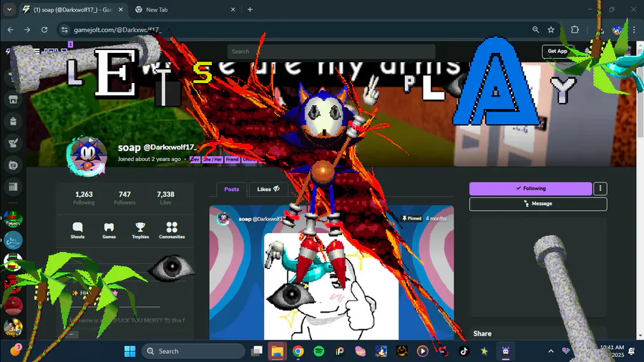
Task: Go back with the browser back arrow
Action: (x=10, y=29)
